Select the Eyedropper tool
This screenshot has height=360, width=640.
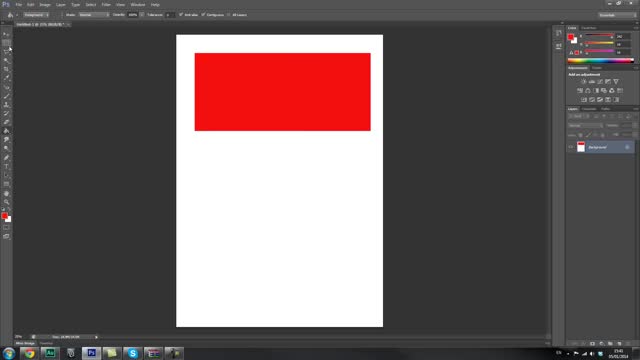(x=6, y=78)
